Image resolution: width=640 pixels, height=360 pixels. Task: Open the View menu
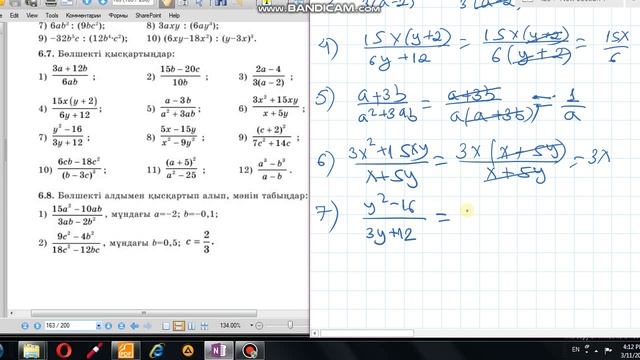32,16
